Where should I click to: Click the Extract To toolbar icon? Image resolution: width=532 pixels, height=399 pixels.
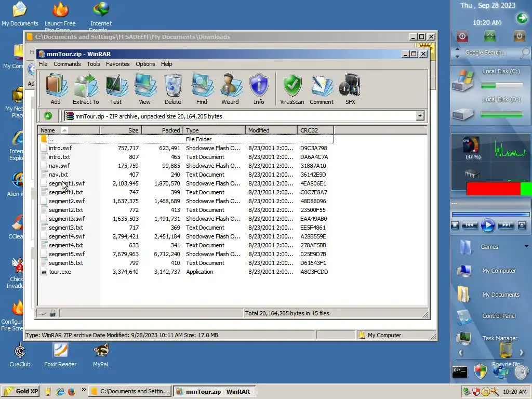86,89
